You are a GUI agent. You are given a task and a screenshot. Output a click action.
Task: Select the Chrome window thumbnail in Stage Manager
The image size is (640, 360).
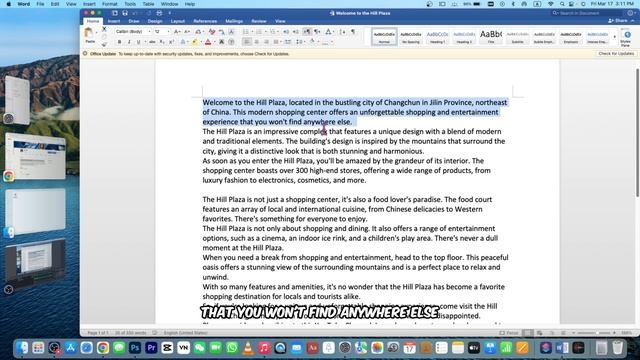pyautogui.click(x=36, y=156)
